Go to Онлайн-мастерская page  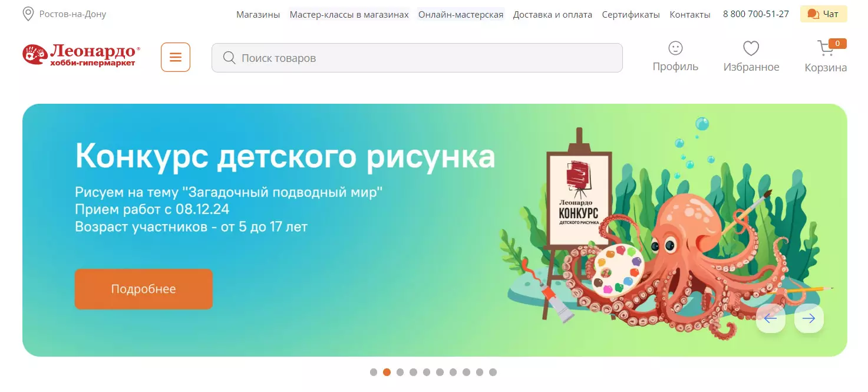461,14
